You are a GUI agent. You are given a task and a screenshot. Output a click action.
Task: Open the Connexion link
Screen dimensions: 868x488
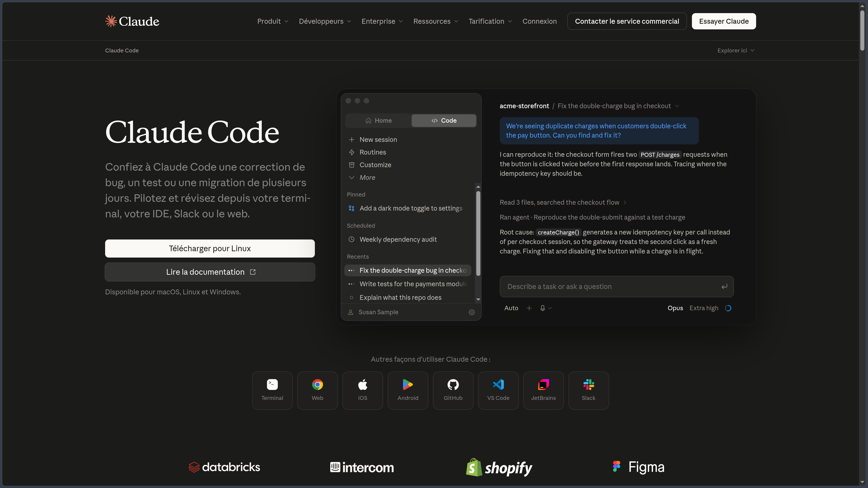[540, 21]
